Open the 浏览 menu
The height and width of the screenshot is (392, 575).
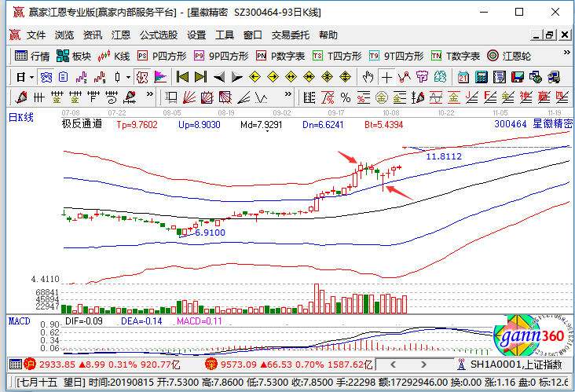64,35
